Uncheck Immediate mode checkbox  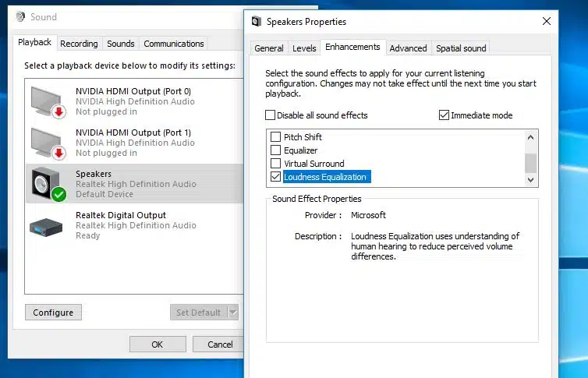point(444,115)
